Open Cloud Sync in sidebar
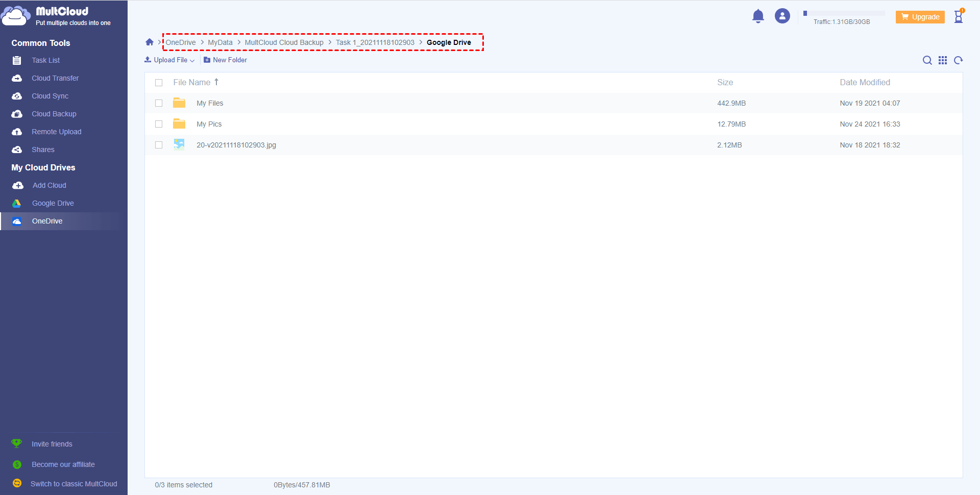The height and width of the screenshot is (495, 980). (50, 96)
